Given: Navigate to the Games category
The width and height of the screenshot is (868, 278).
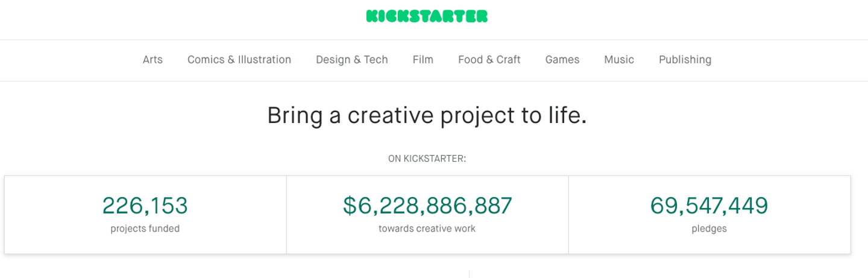Looking at the screenshot, I should click(x=562, y=60).
